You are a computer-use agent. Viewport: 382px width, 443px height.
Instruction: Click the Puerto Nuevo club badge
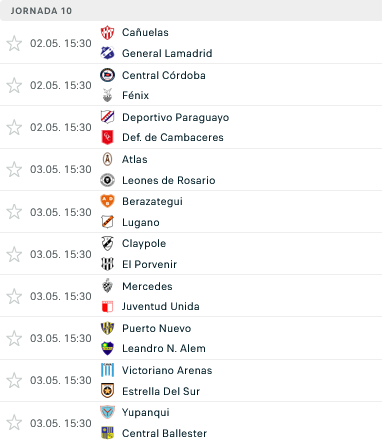click(x=107, y=328)
